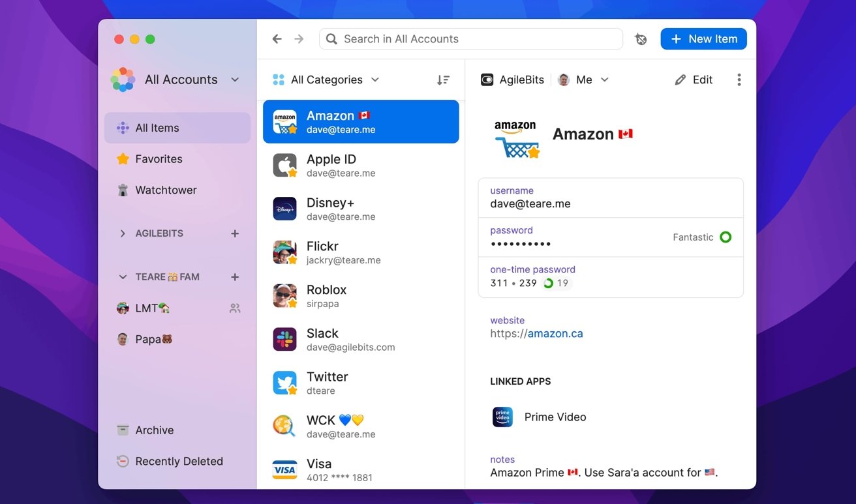Click the Search in All Accounts field
The width and height of the screenshot is (856, 504).
(470, 39)
